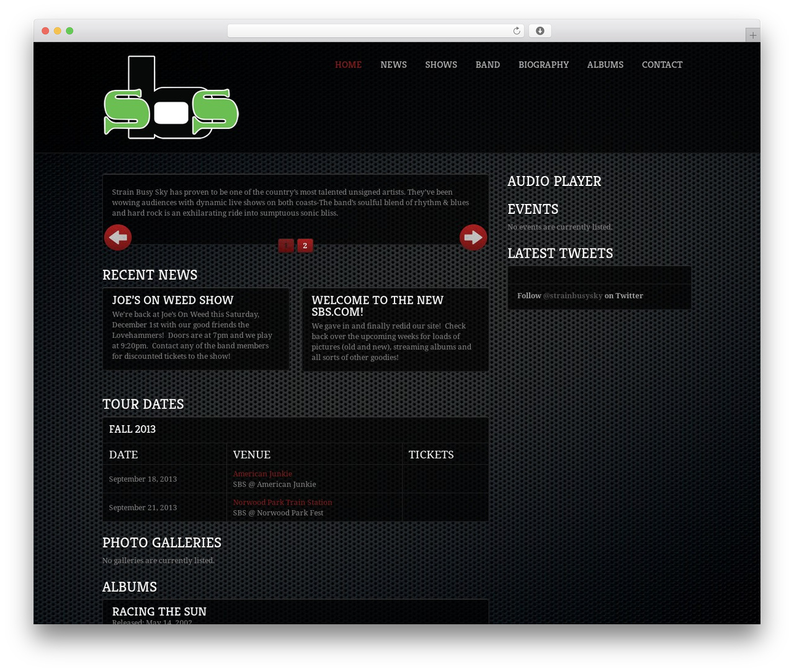Navigate to the BAND page
Viewport: 794px width, 672px height.
click(x=488, y=64)
